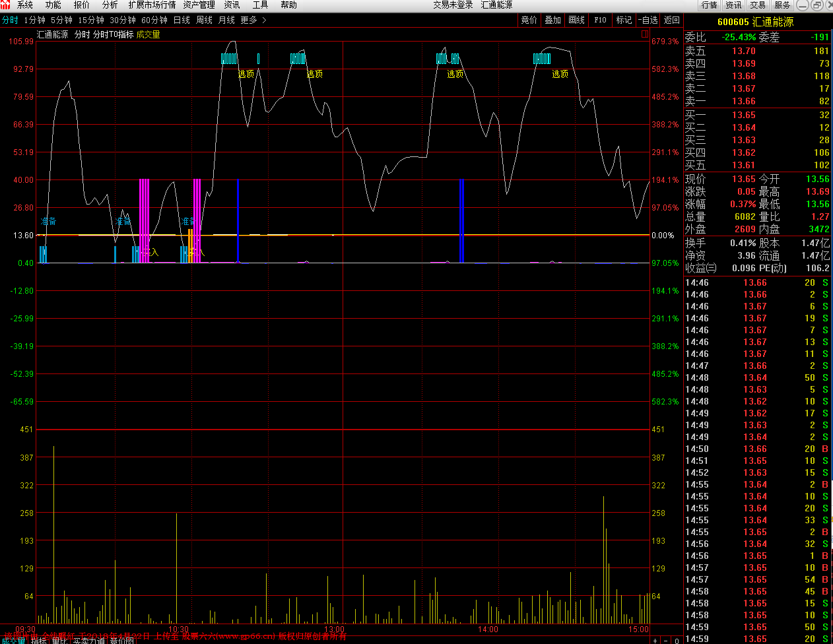Image resolution: width=833 pixels, height=644 pixels.
Task: Click the 服务 button at top right
Action: coord(782,5)
